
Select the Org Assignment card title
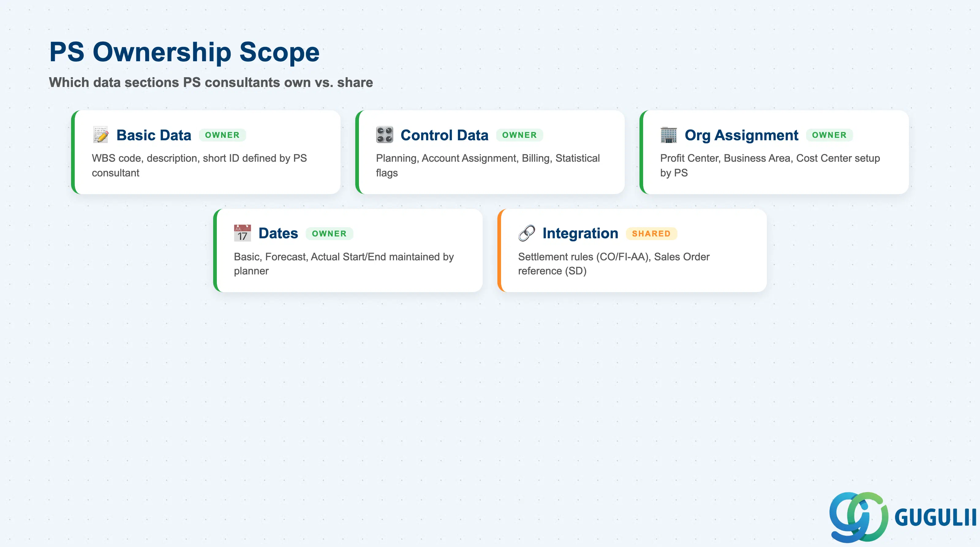(x=741, y=135)
